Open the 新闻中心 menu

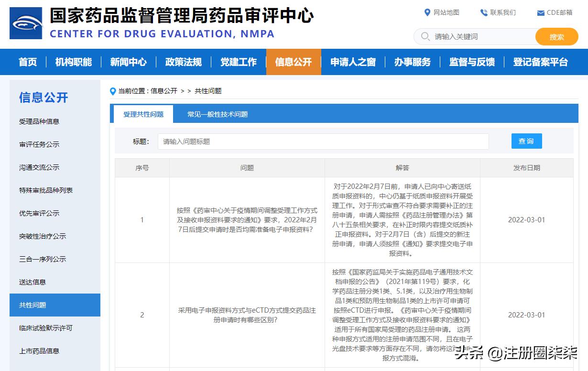pyautogui.click(x=128, y=62)
